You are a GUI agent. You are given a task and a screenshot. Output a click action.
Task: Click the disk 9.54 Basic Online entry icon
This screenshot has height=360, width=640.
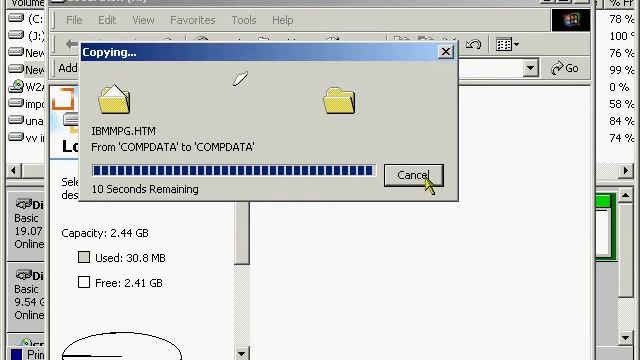[24, 275]
